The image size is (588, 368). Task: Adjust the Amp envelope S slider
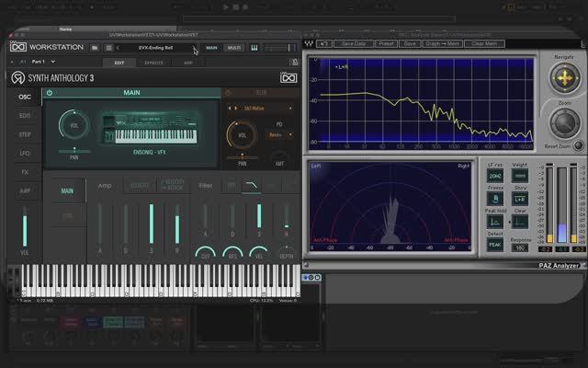(151, 224)
